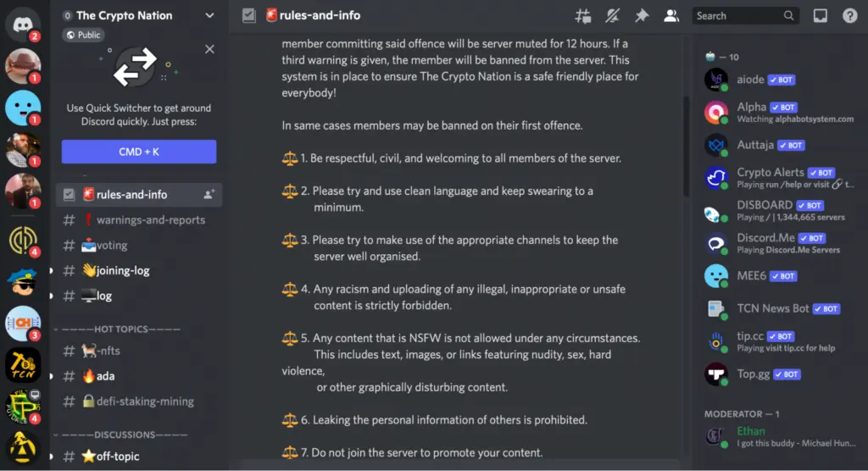This screenshot has width=868, height=471.
Task: Open the Threads icon in header
Action: [x=582, y=15]
